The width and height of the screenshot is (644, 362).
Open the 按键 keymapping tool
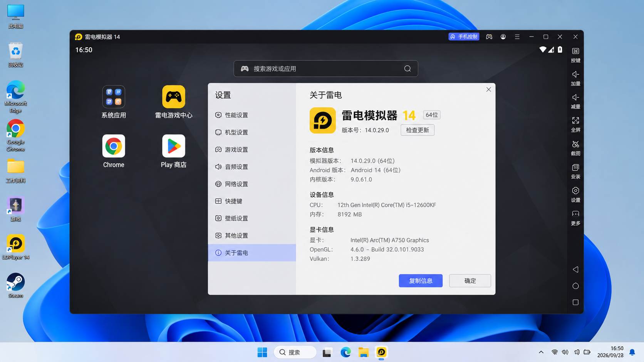coord(575,55)
